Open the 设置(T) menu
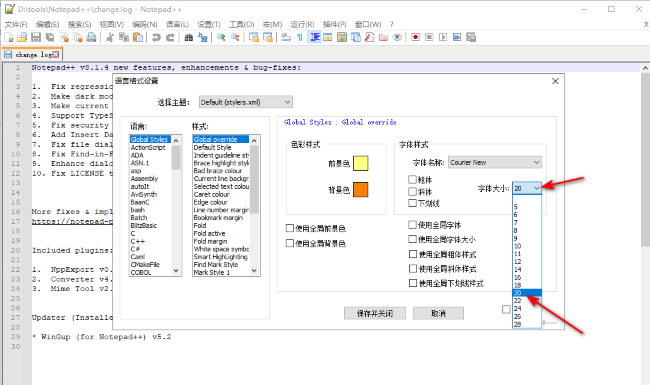650x385 pixels. (209, 24)
